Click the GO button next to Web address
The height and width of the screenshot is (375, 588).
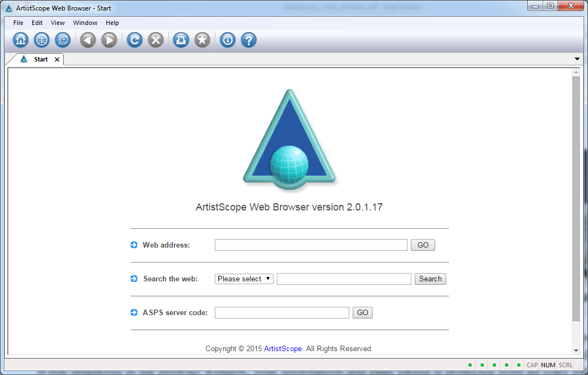[422, 245]
